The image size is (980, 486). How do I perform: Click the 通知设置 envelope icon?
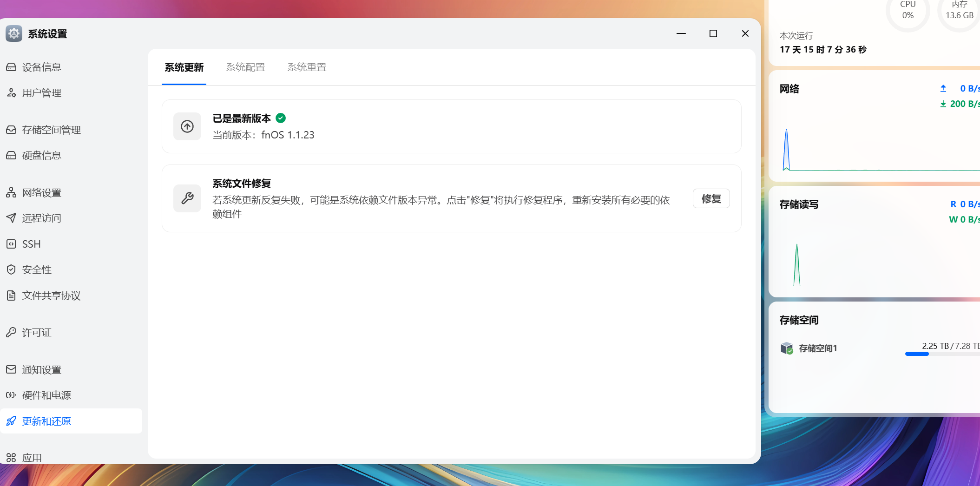click(x=11, y=370)
